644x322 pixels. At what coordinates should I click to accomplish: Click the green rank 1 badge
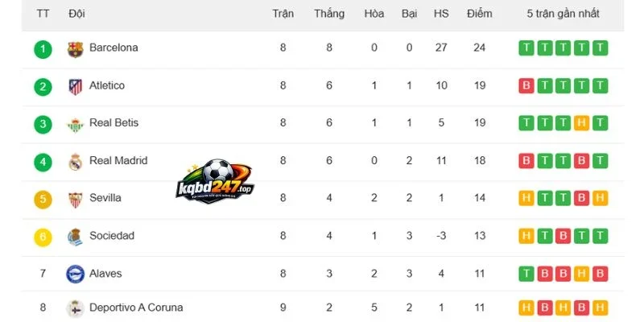[43, 50]
